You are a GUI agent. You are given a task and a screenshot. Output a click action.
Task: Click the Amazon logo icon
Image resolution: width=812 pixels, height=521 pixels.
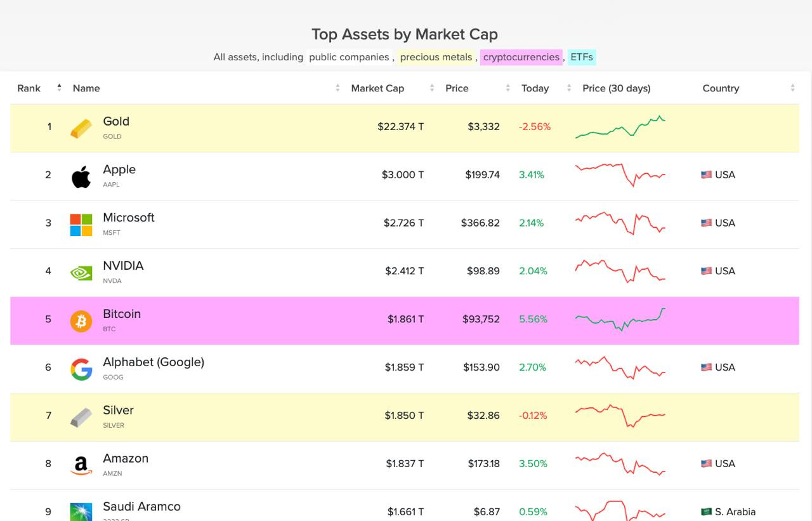coord(81,466)
